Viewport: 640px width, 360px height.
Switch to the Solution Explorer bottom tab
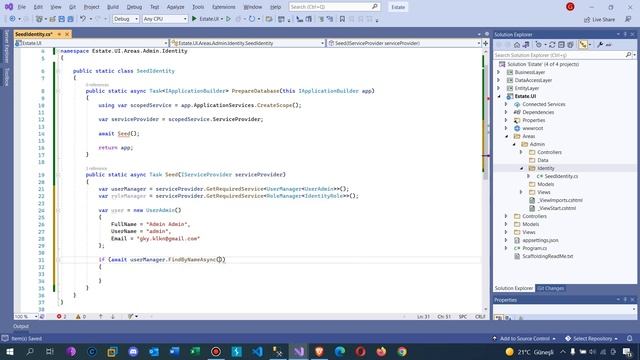pos(514,288)
